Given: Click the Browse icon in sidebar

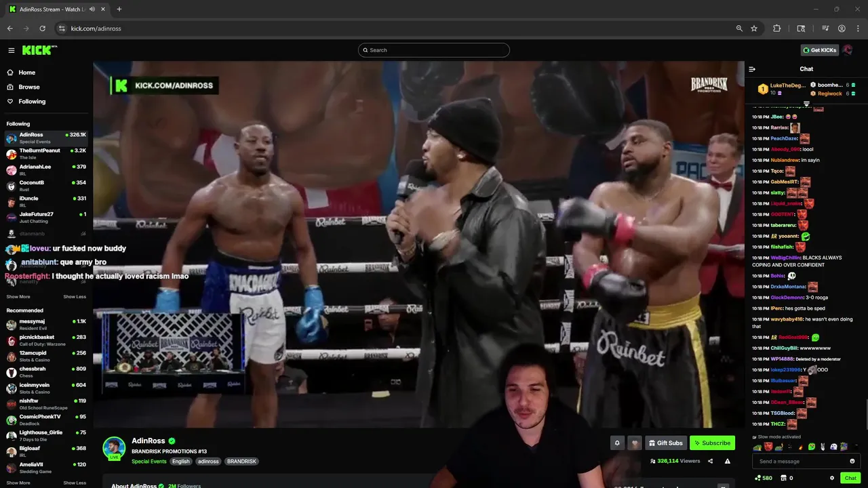Looking at the screenshot, I should (10, 87).
